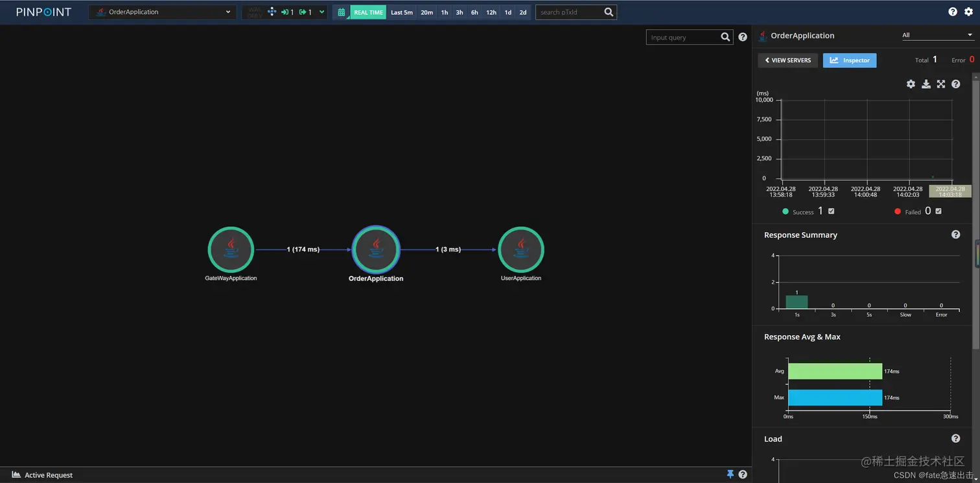Open the top-right help icon

(x=952, y=12)
